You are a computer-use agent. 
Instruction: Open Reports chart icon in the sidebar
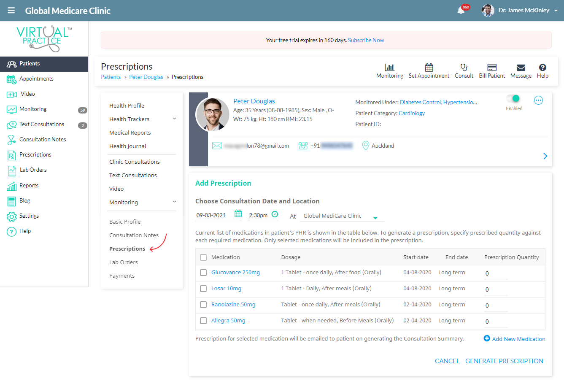tap(11, 186)
